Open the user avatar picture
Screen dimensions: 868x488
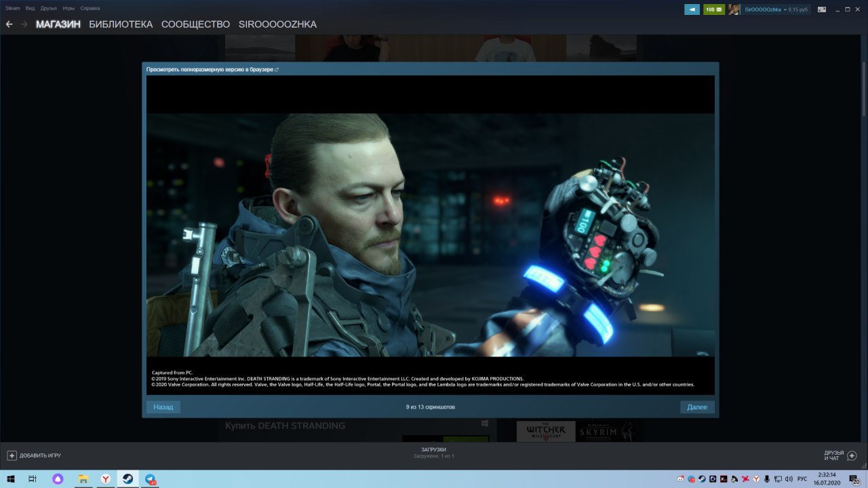tap(734, 9)
